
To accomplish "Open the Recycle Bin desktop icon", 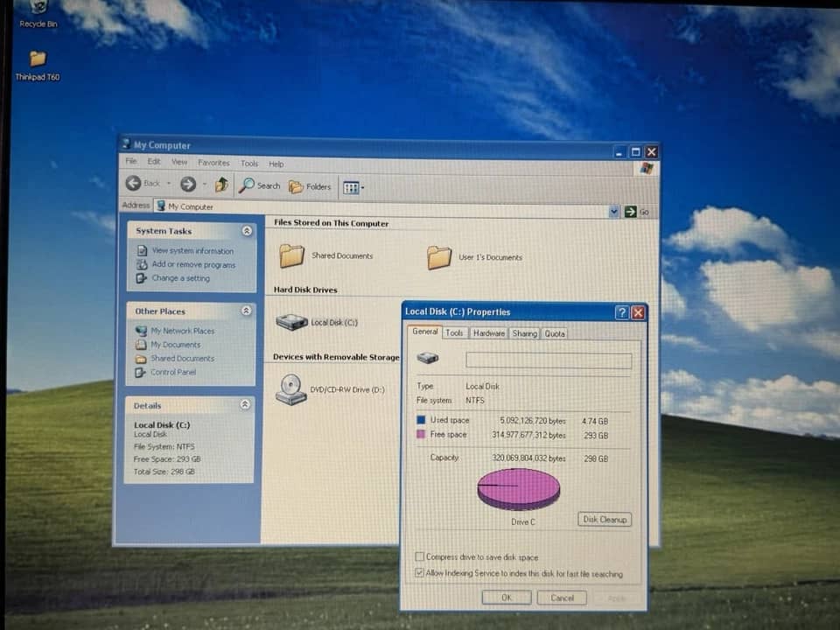I will coord(38,13).
